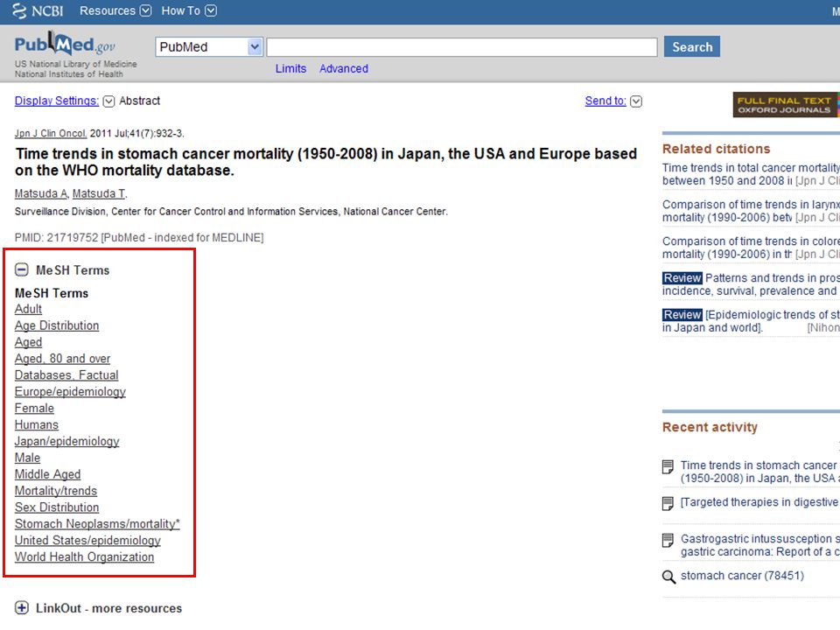This screenshot has height=630, width=840.
Task: Open the PubMed.gov home logo
Action: (x=65, y=45)
